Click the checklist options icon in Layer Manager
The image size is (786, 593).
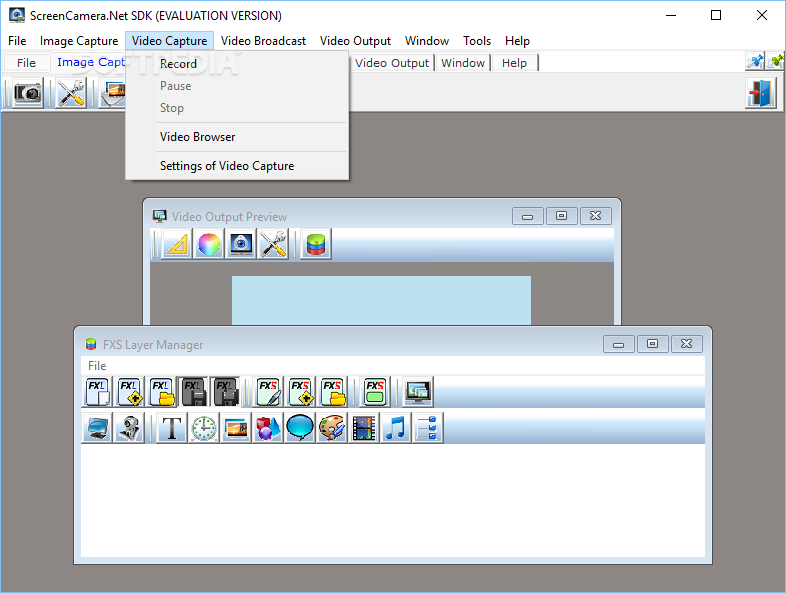pos(428,428)
